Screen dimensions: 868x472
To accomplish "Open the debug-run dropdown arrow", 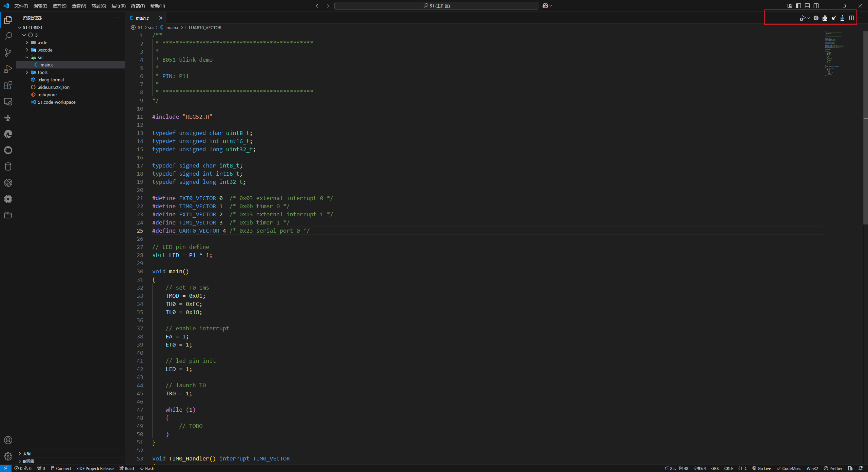I will [x=808, y=18].
